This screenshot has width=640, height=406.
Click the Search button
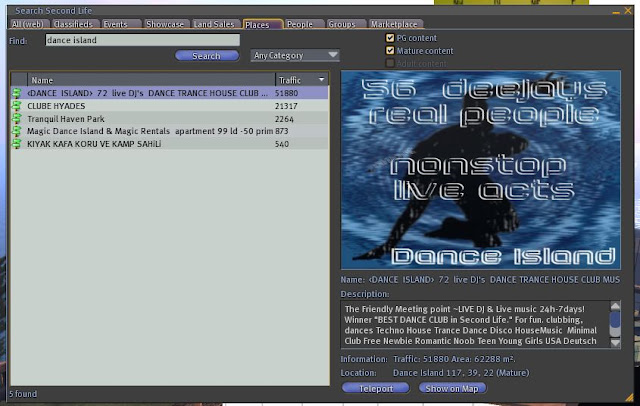click(207, 56)
